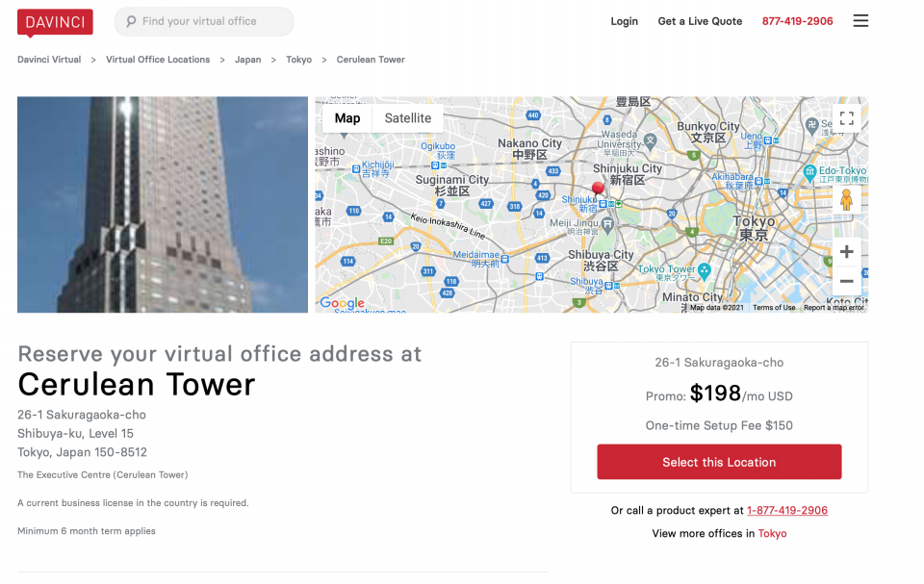This screenshot has height=584, width=924.
Task: Click Minimum 6 month term applies text
Action: point(87,531)
